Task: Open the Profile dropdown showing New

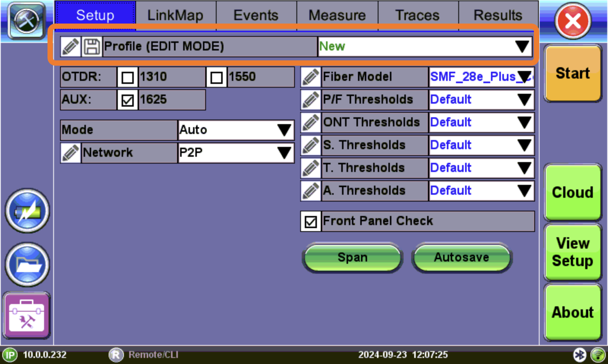Action: tap(425, 47)
